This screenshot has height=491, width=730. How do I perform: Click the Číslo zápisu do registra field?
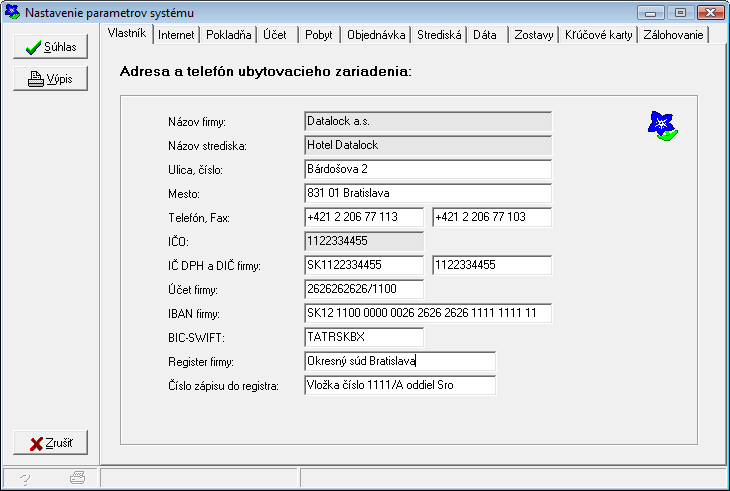coord(399,385)
